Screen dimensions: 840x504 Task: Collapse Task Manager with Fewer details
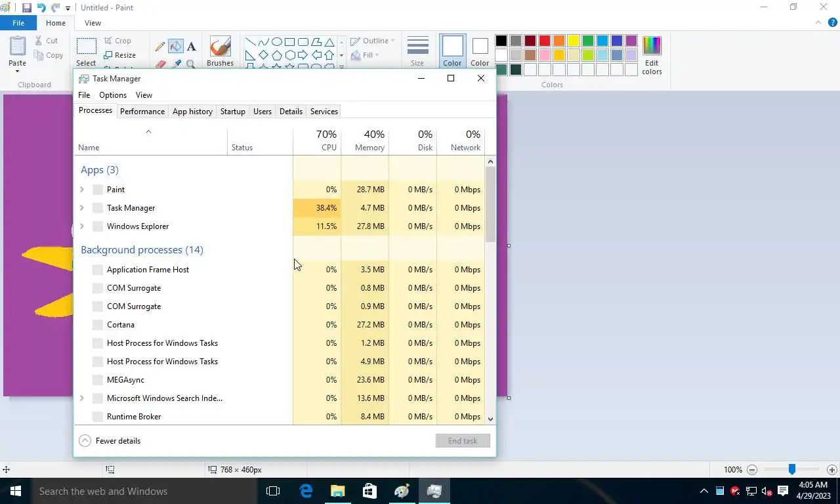pos(110,441)
